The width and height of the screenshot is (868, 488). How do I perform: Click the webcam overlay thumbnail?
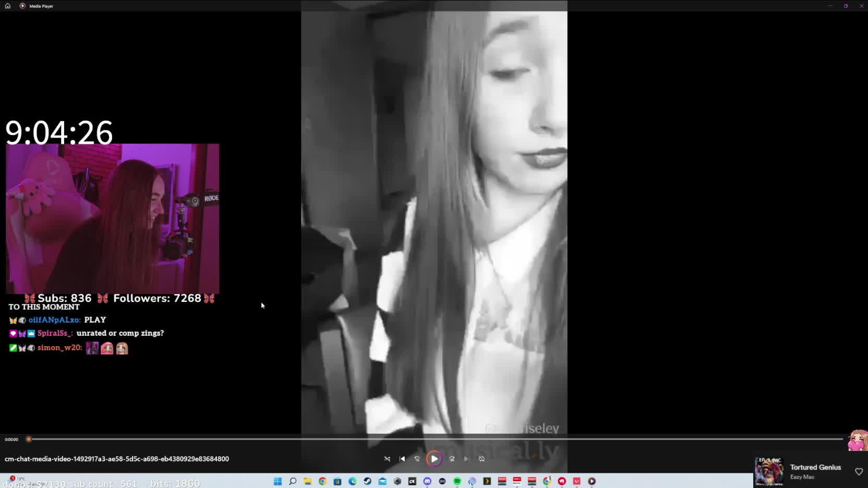point(113,219)
